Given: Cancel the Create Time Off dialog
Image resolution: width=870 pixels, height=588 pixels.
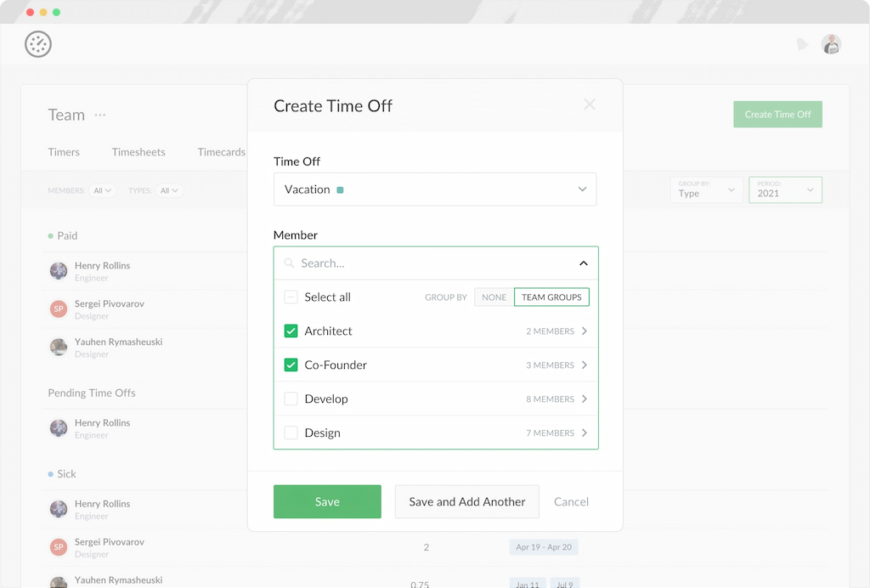Looking at the screenshot, I should click(571, 501).
